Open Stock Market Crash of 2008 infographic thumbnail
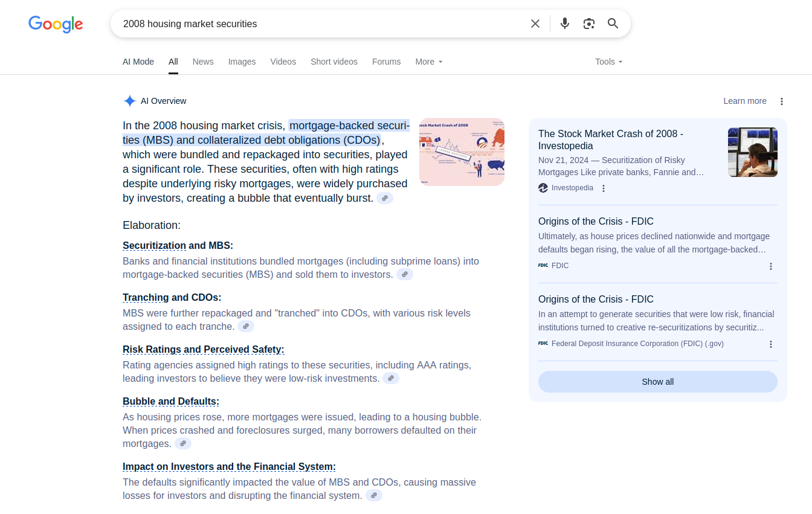 (462, 152)
